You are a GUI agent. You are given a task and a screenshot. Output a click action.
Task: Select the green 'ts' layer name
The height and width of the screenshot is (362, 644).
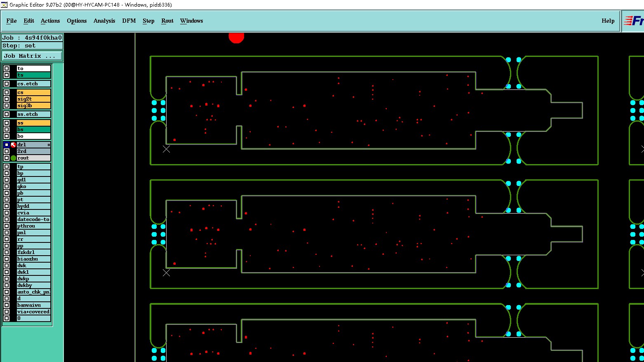33,75
